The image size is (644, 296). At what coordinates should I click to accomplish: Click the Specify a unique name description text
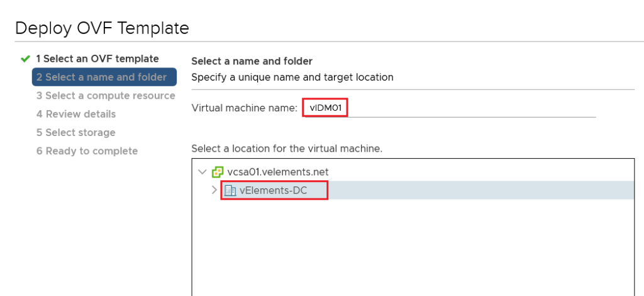tap(292, 77)
